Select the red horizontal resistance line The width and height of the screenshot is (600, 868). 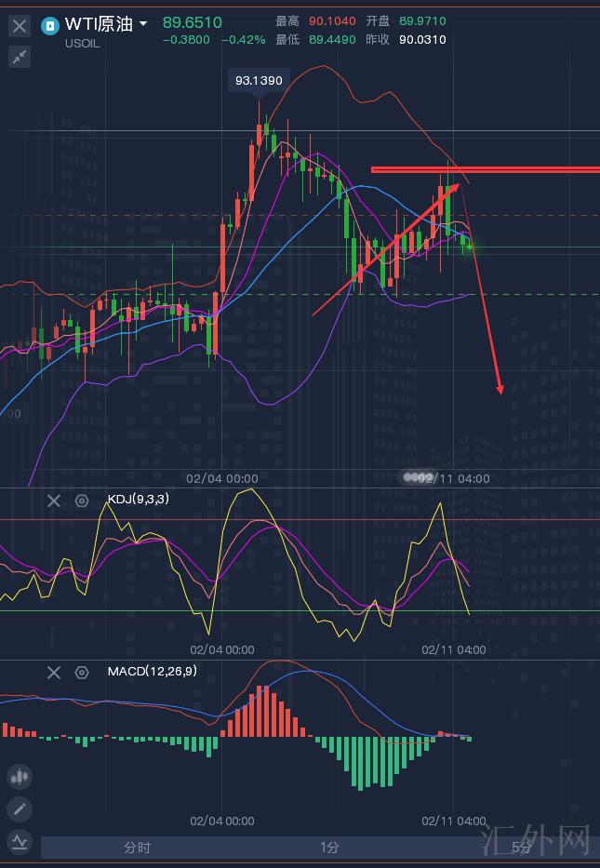click(x=484, y=170)
